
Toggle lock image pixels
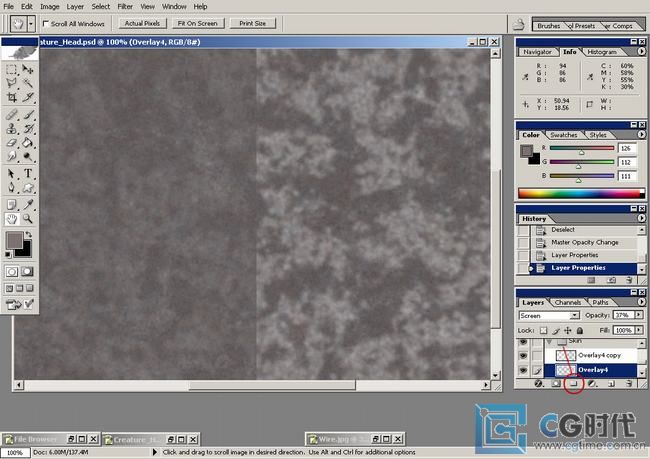click(555, 330)
